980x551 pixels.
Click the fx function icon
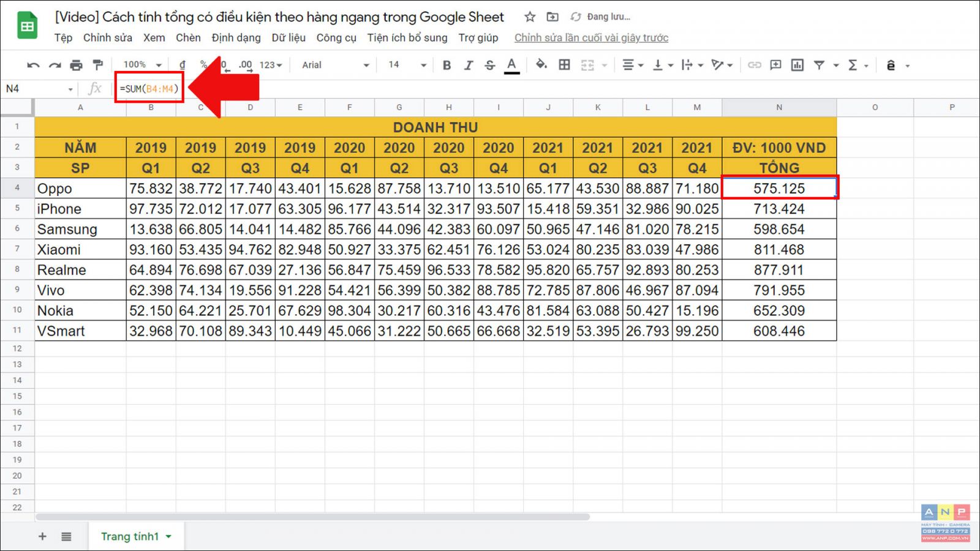[94, 89]
